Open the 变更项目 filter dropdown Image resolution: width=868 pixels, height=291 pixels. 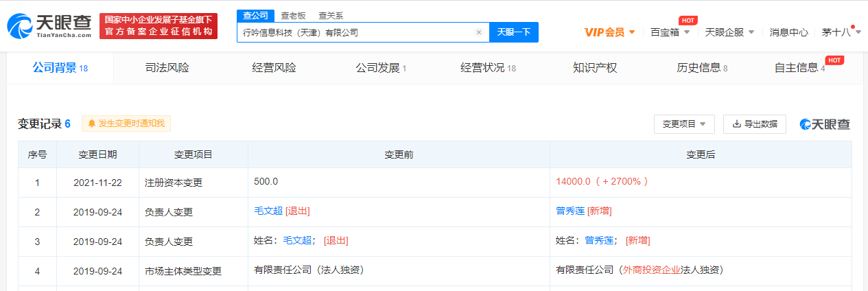684,124
